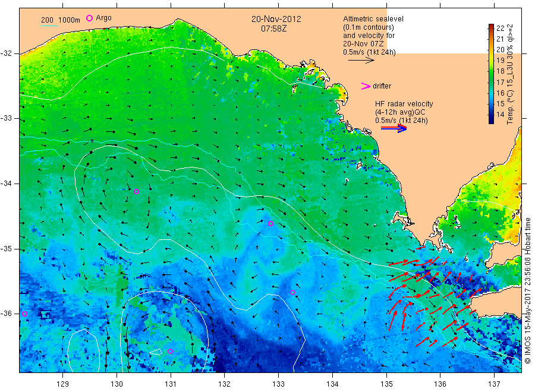Click the 'Argo' legend text
This screenshot has height=392, width=535.
point(103,18)
